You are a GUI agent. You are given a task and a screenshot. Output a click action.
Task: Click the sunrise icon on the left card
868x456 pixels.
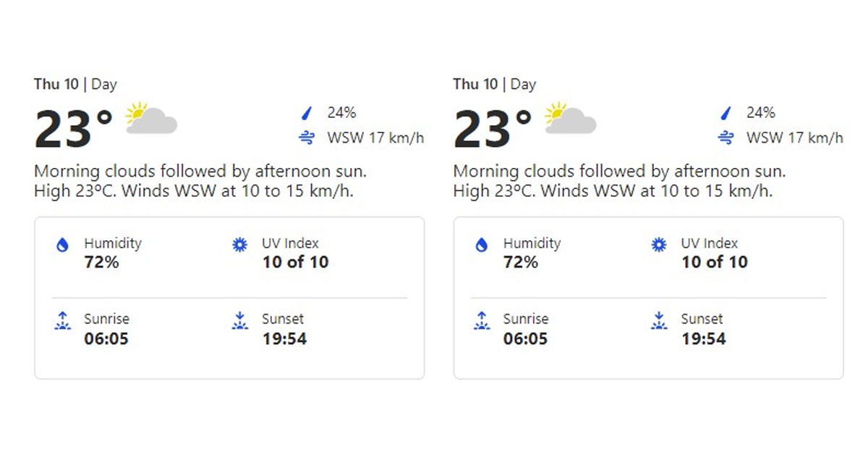tap(63, 320)
